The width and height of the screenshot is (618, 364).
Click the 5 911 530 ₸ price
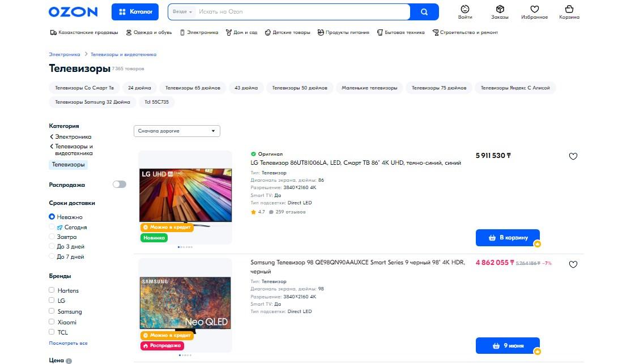click(493, 156)
